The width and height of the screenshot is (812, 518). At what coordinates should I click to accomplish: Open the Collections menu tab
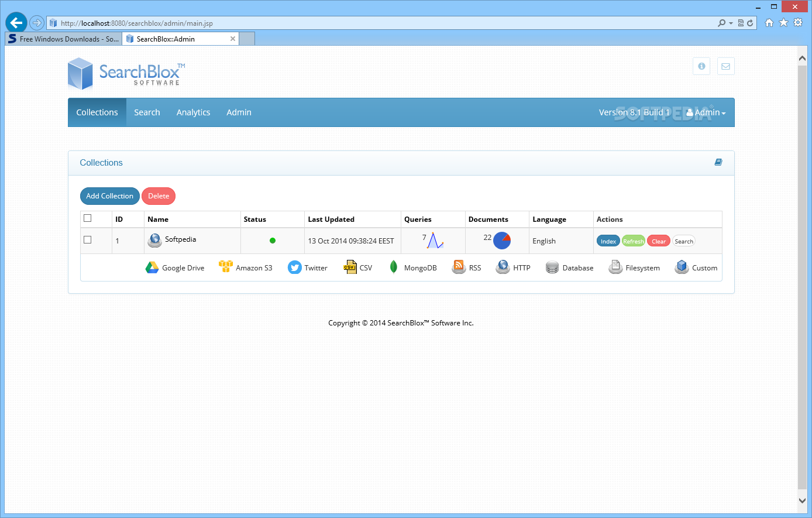click(x=97, y=112)
